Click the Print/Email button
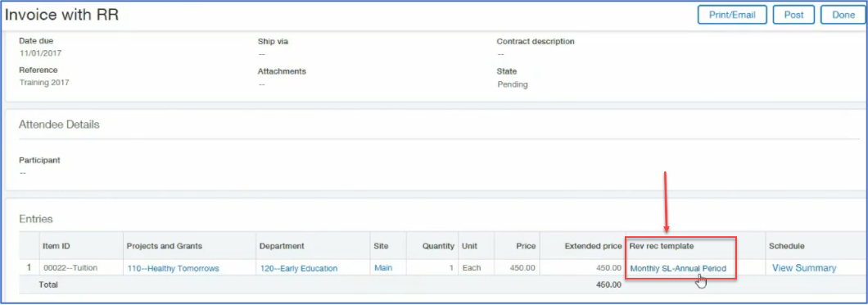This screenshot has height=305, width=868. (x=732, y=15)
